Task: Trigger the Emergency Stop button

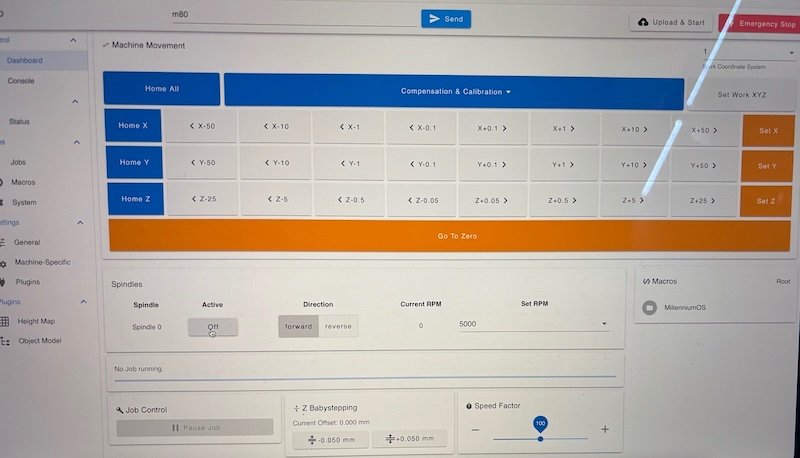Action: (x=759, y=23)
